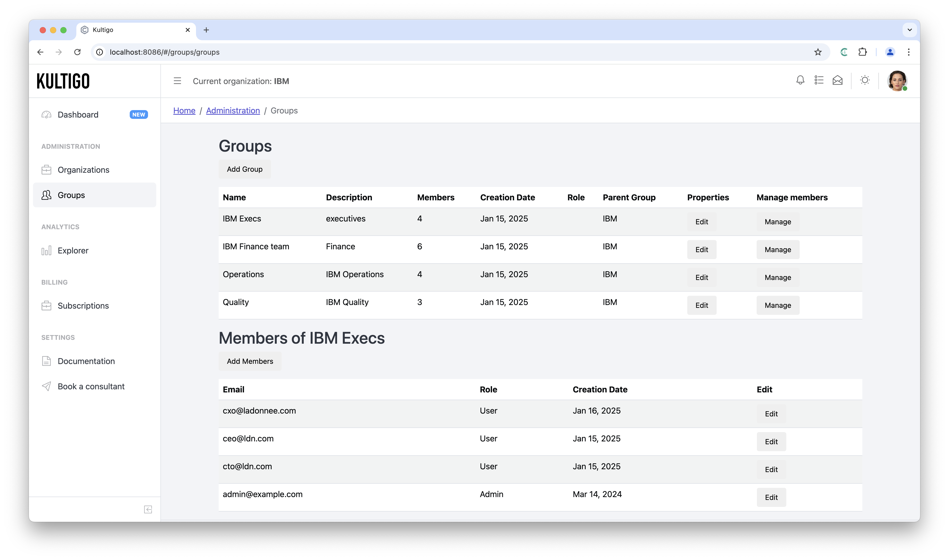Edit member cxo@ladonnee.com
This screenshot has width=949, height=560.
pyautogui.click(x=771, y=414)
